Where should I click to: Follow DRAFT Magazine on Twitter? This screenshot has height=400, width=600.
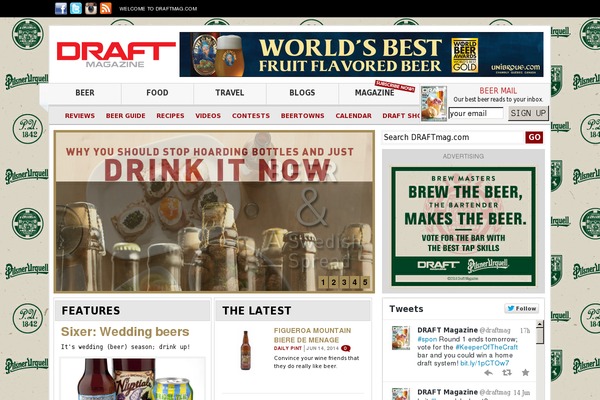click(522, 309)
